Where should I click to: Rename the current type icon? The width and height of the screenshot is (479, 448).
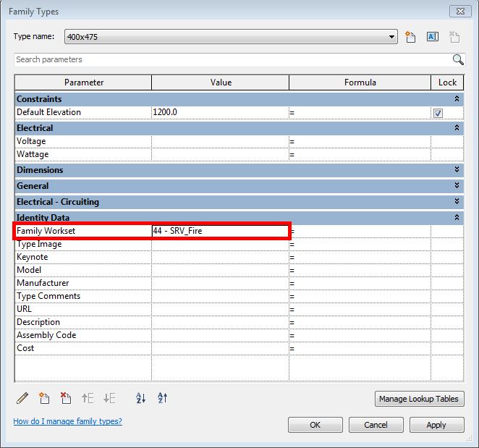432,37
